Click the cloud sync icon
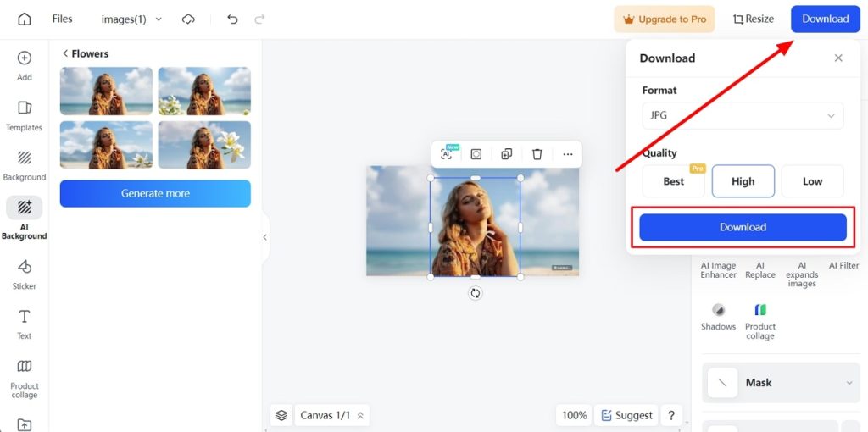Image resolution: width=868 pixels, height=432 pixels. [188, 19]
